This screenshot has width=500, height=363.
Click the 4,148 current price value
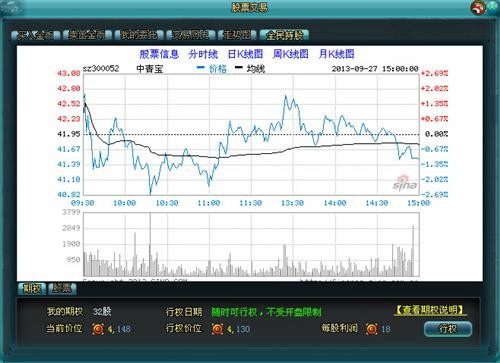point(119,329)
